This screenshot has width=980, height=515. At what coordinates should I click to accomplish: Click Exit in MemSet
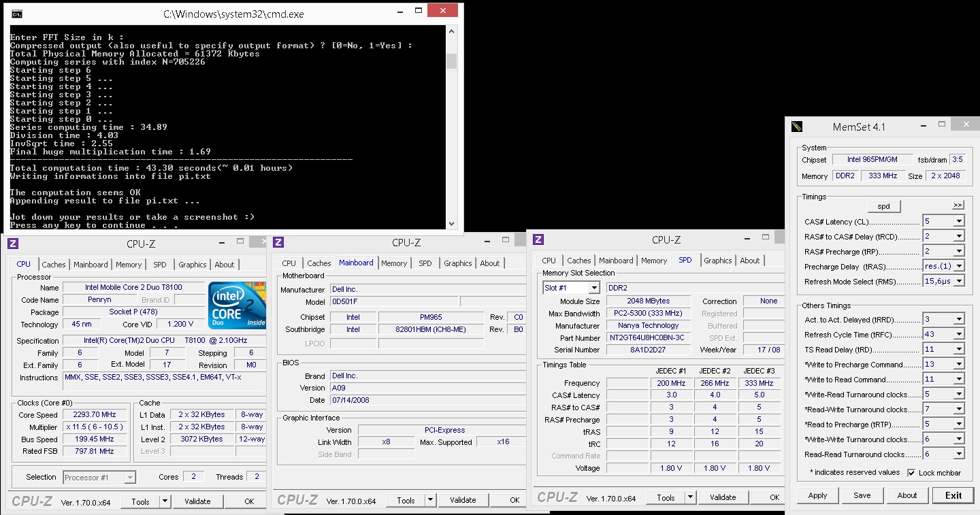tap(953, 495)
